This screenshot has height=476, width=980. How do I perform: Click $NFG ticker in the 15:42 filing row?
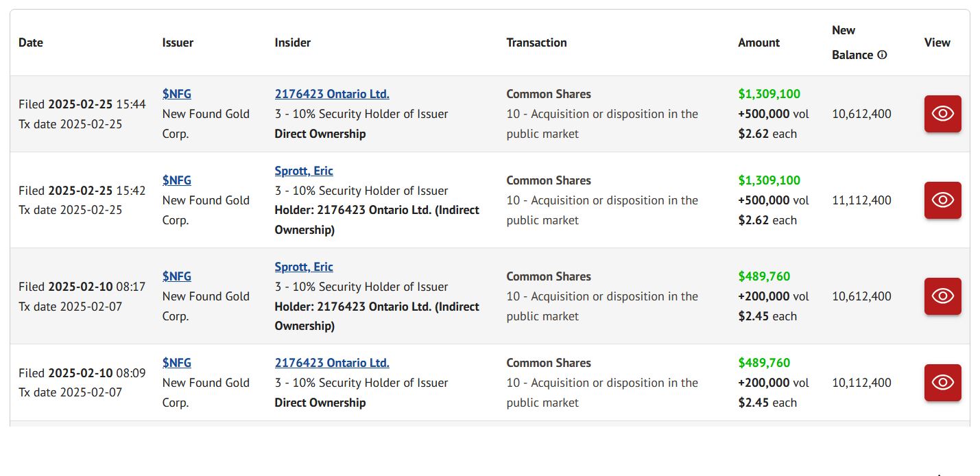click(177, 180)
